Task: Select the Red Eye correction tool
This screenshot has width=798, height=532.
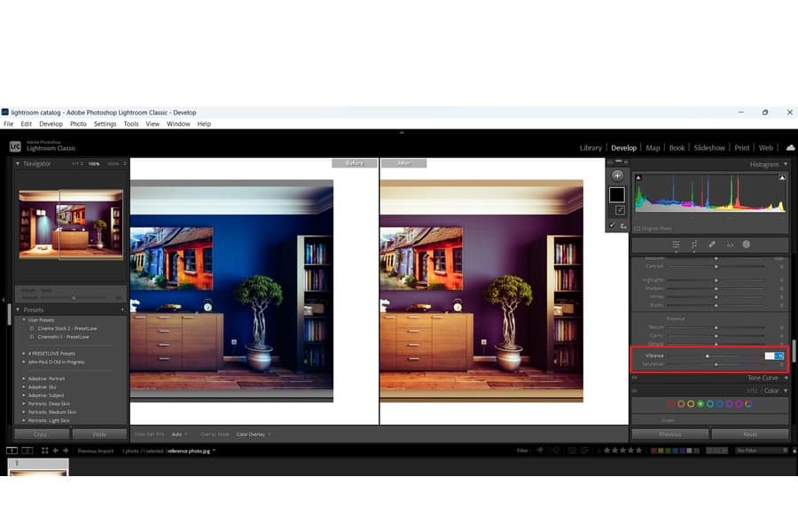Action: 730,245
